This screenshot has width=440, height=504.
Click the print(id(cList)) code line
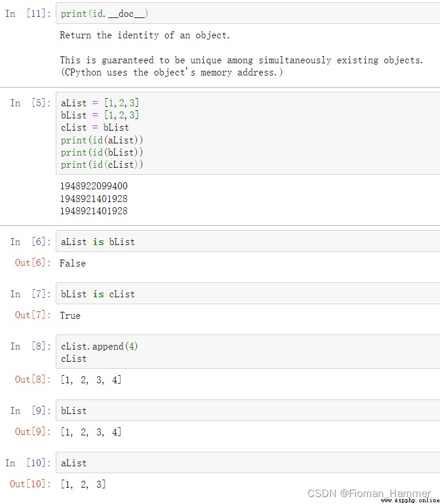pos(102,164)
